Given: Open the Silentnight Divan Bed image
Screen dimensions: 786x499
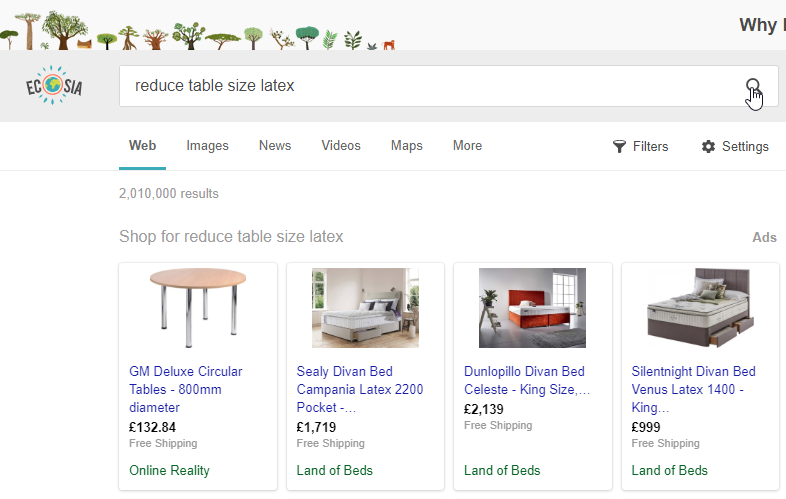Looking at the screenshot, I should point(700,307).
